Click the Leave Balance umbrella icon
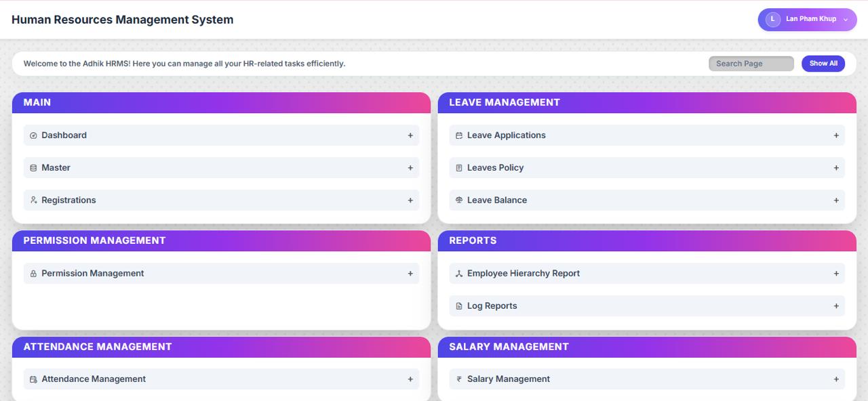This screenshot has height=401, width=868. (x=459, y=200)
